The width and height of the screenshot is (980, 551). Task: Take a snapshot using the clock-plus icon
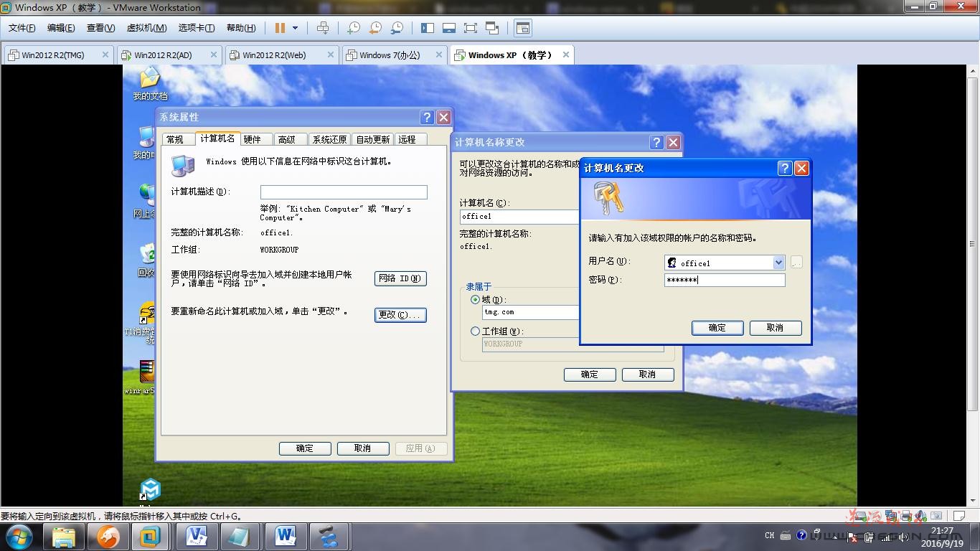point(354,28)
